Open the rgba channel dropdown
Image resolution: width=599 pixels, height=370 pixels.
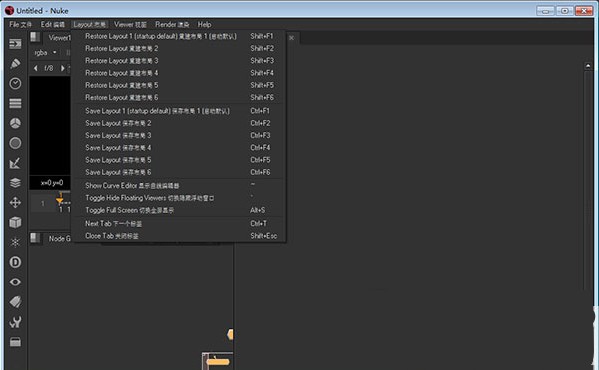tap(45, 52)
